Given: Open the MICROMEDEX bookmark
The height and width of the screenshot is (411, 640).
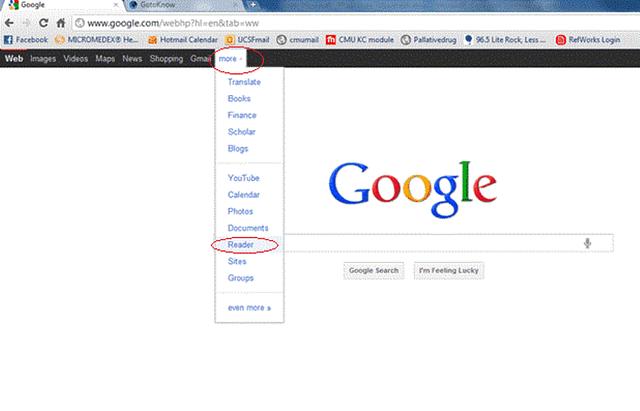Looking at the screenshot, I should 97,40.
